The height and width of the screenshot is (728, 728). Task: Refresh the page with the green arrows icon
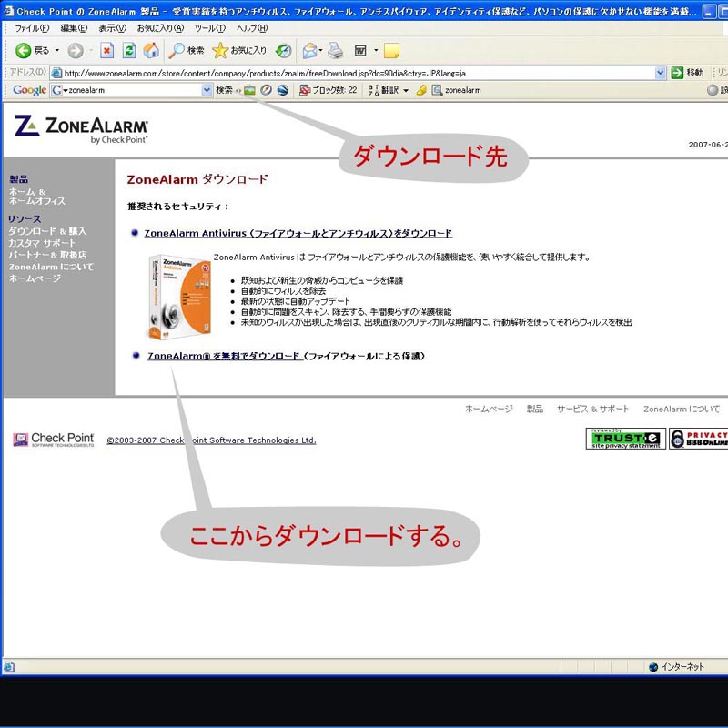pos(129,51)
